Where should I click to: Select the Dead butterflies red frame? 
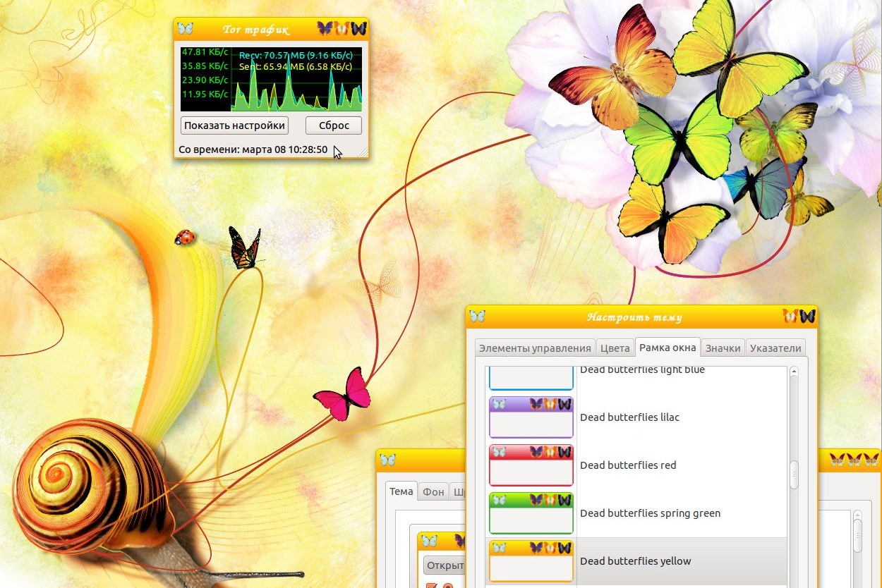(x=636, y=465)
